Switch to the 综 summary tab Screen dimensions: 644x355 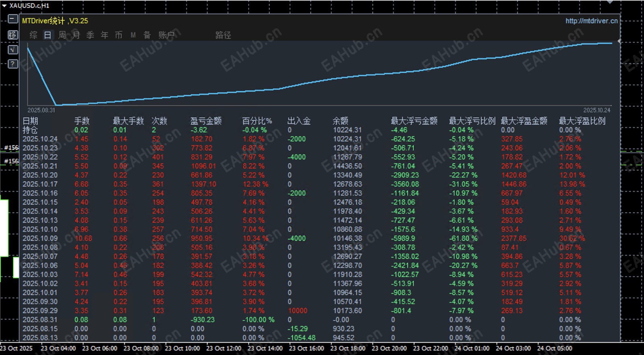[33, 35]
